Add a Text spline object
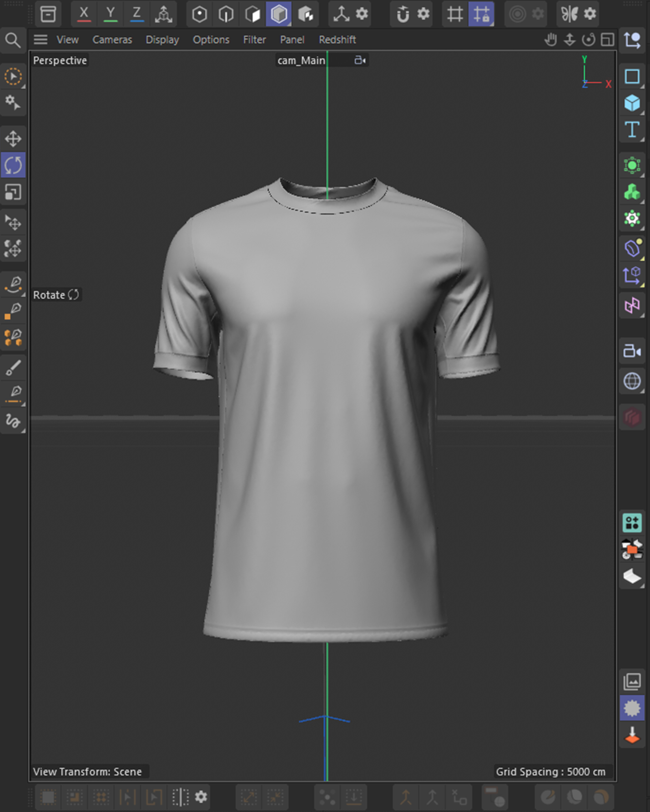 click(x=632, y=130)
